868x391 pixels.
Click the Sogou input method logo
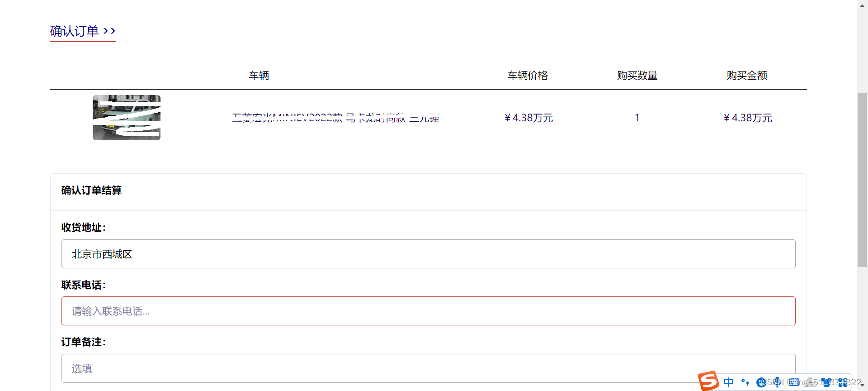tap(708, 381)
